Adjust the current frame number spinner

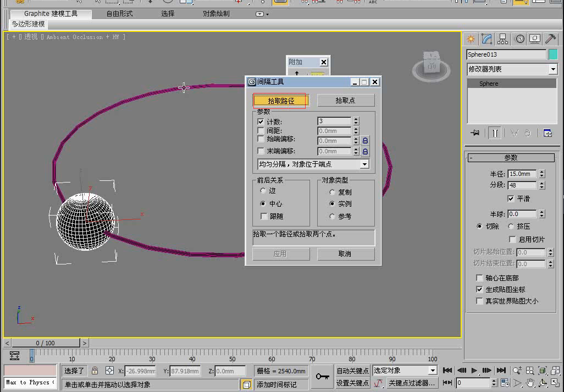click(x=494, y=383)
